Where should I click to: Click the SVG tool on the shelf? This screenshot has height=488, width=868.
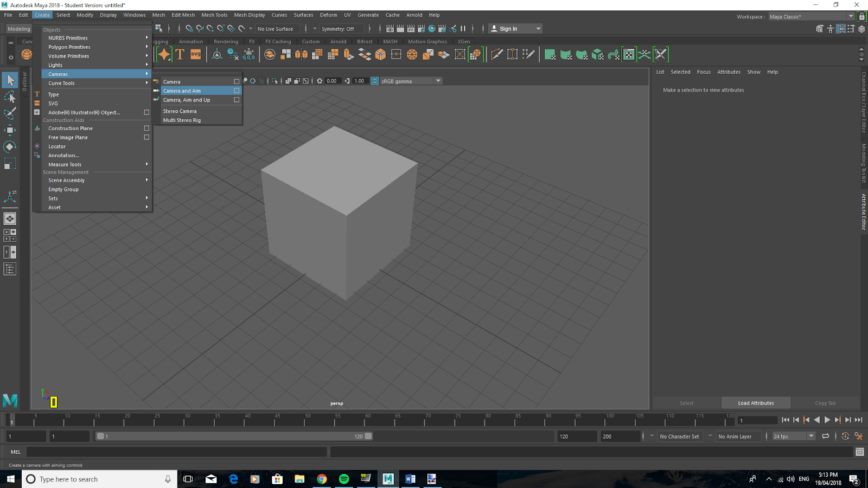[x=195, y=54]
